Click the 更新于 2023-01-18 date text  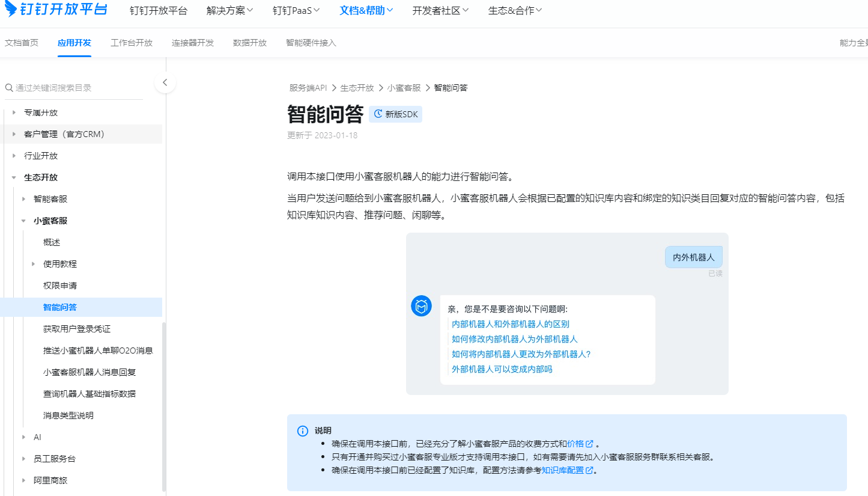323,135
